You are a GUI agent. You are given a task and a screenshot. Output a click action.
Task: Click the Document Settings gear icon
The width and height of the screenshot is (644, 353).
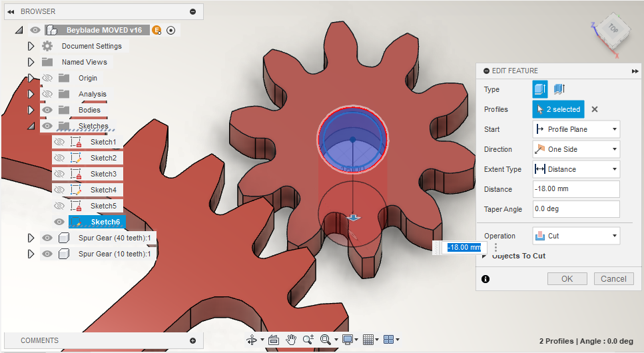tap(47, 46)
